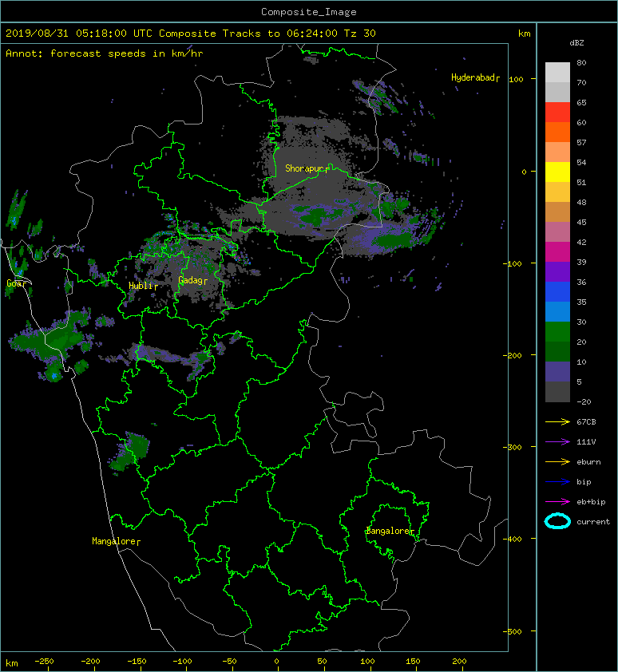Select the dark orange 57-60 dBZ swatch

(x=557, y=132)
